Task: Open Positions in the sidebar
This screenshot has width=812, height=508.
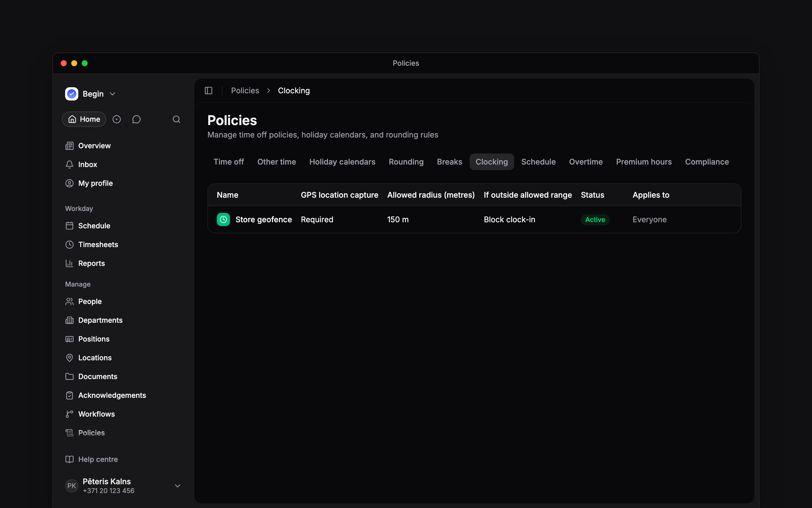Action: click(123, 339)
